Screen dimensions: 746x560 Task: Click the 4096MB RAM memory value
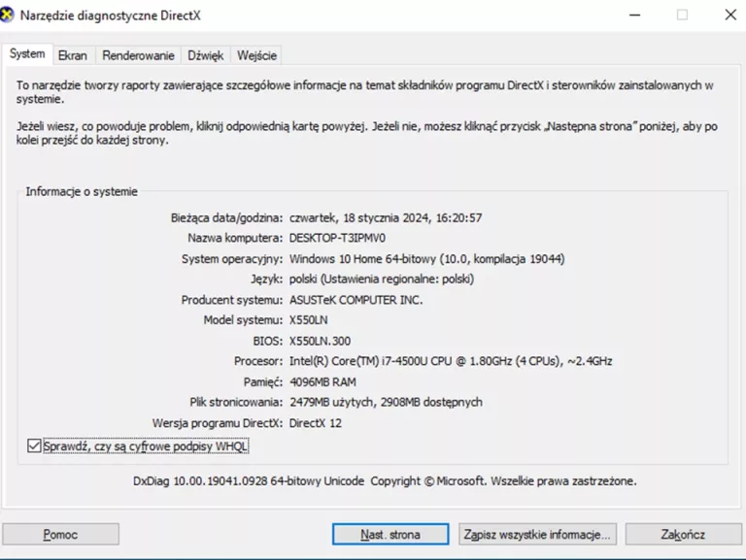[x=324, y=381]
